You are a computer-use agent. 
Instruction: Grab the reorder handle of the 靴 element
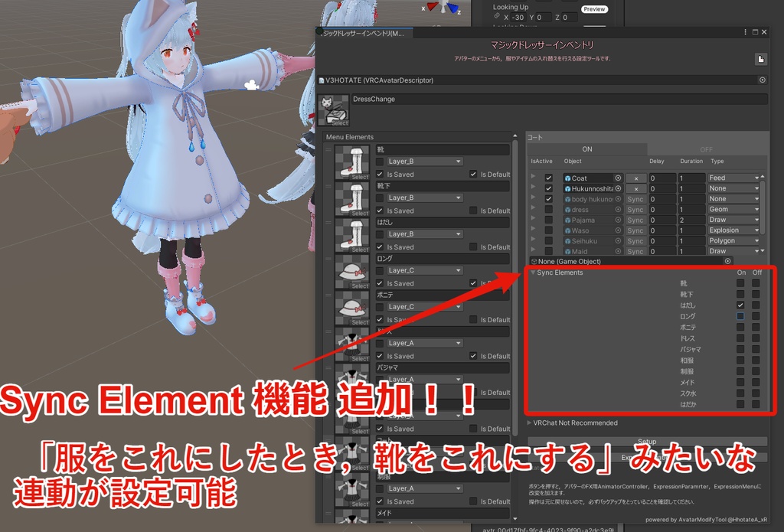point(328,149)
